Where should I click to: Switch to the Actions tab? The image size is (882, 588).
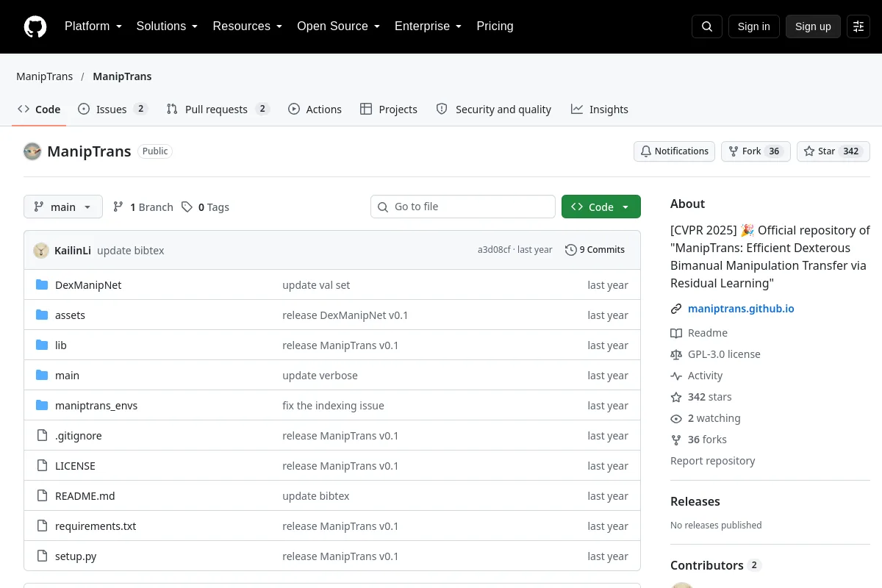point(315,110)
